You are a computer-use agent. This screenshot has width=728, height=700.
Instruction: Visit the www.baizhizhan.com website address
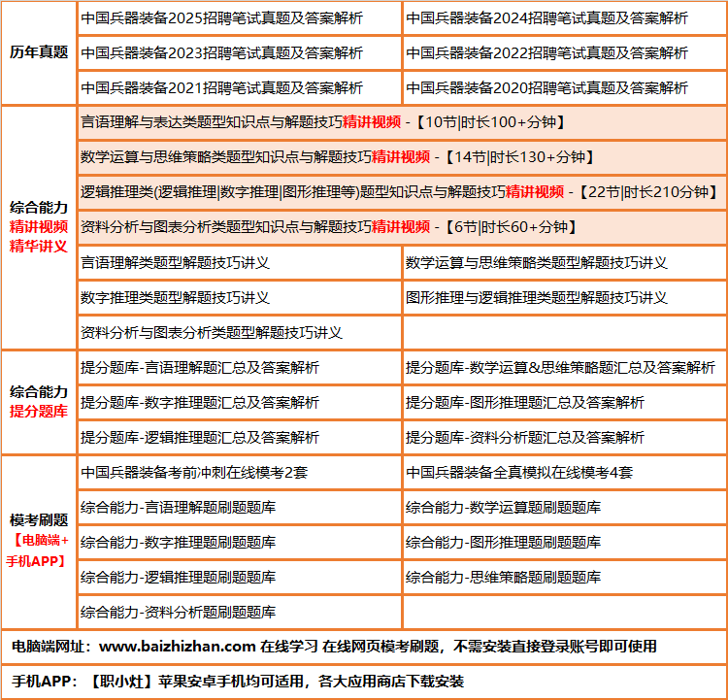[178, 647]
